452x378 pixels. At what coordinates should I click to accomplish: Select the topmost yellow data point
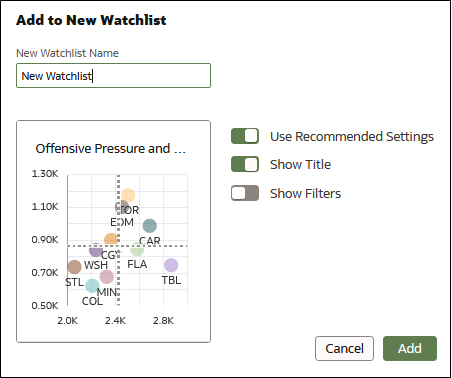click(128, 195)
